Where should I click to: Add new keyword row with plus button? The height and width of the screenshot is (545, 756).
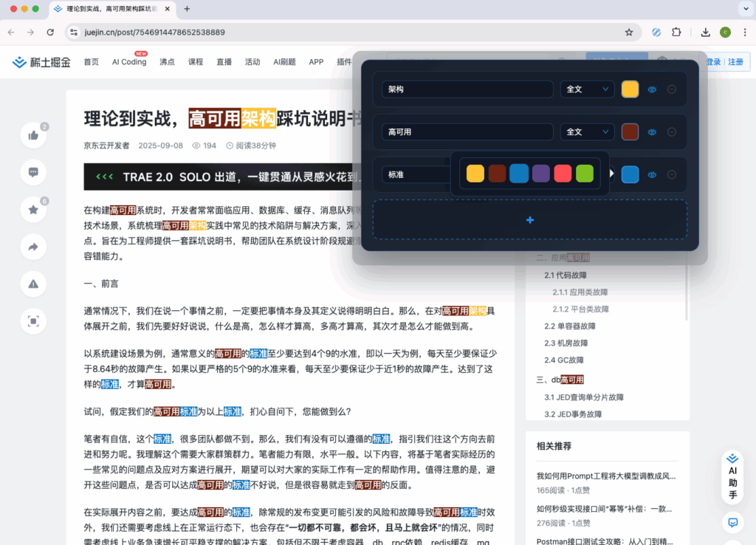point(529,219)
